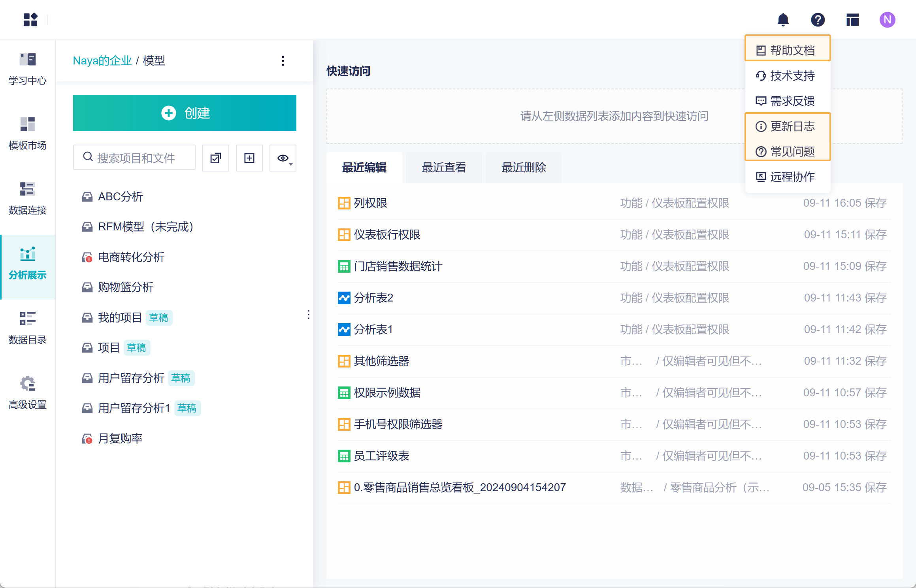Toggle multi-select checkbox icon beside search
This screenshot has height=588, width=916.
click(216, 158)
